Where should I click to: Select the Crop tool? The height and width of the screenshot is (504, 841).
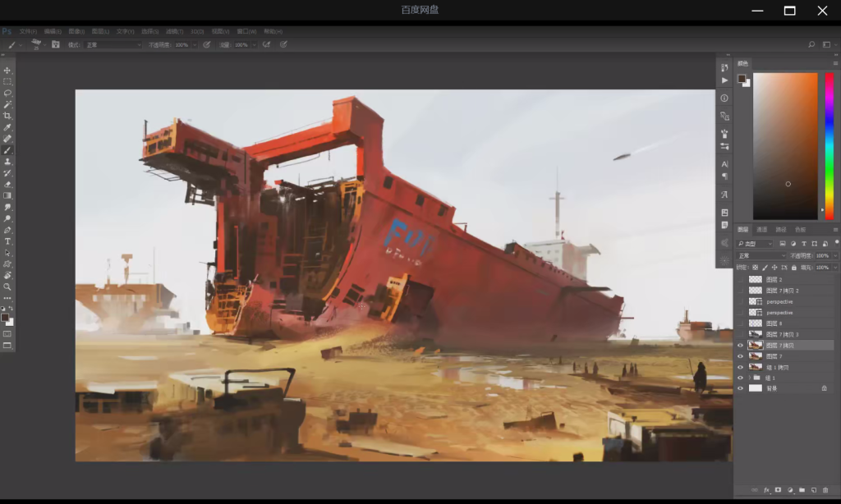click(x=7, y=116)
